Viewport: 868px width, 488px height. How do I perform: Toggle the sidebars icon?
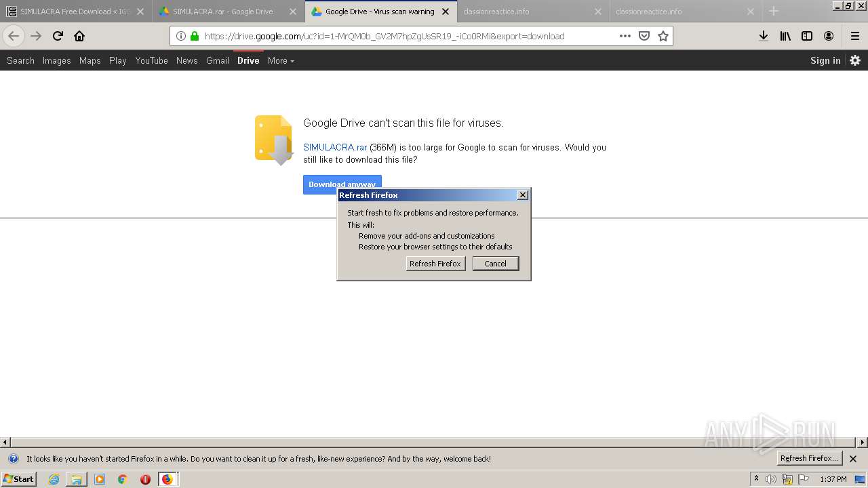tap(807, 36)
